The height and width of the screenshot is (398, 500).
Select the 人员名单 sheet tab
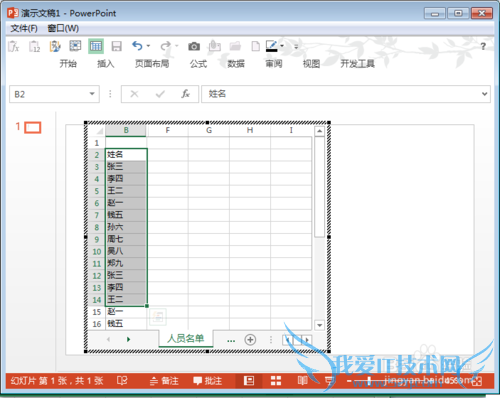(x=186, y=339)
